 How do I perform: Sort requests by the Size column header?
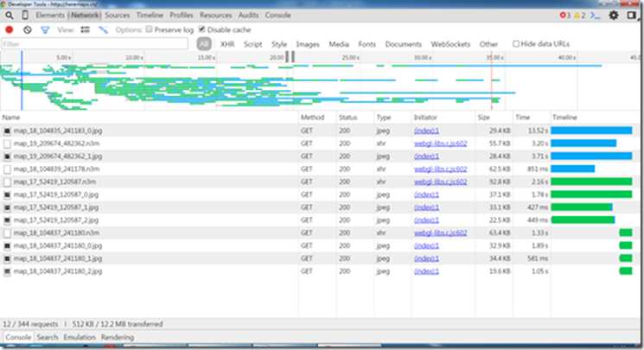pos(494,118)
